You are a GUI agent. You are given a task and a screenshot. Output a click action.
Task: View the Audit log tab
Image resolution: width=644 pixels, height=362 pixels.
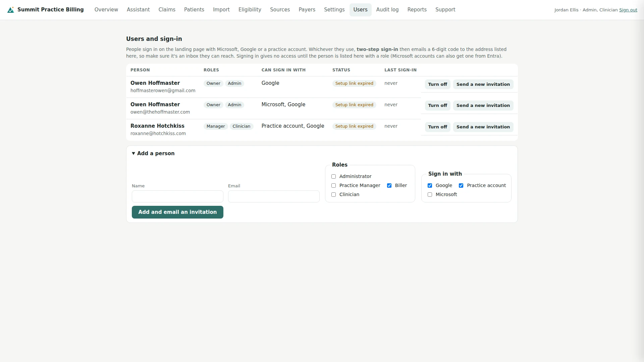pyautogui.click(x=387, y=10)
